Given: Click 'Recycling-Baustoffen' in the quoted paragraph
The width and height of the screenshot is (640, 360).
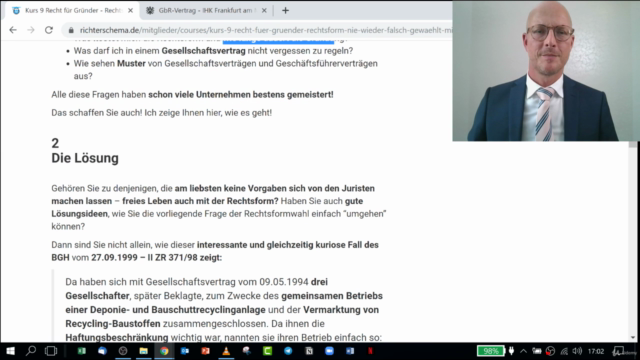Looking at the screenshot, I should point(113,324).
